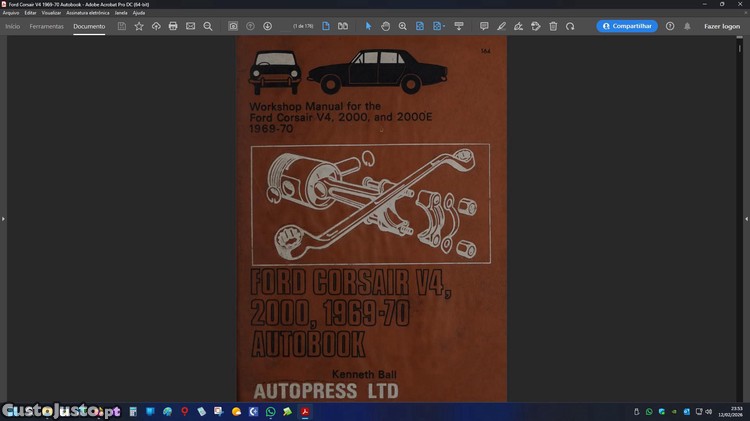Open the page fit options dropdown

pyautogui.click(x=439, y=26)
